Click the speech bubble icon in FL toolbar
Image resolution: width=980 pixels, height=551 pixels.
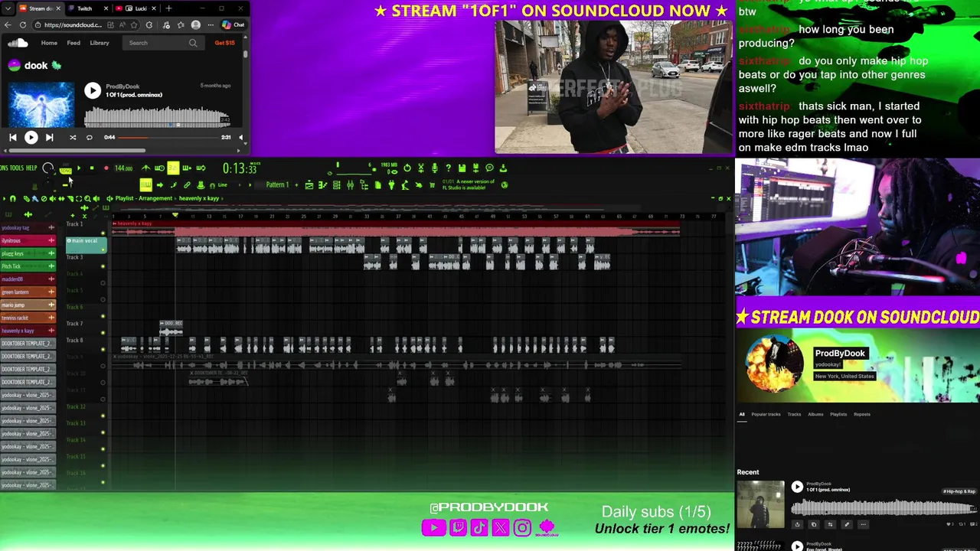coord(490,168)
